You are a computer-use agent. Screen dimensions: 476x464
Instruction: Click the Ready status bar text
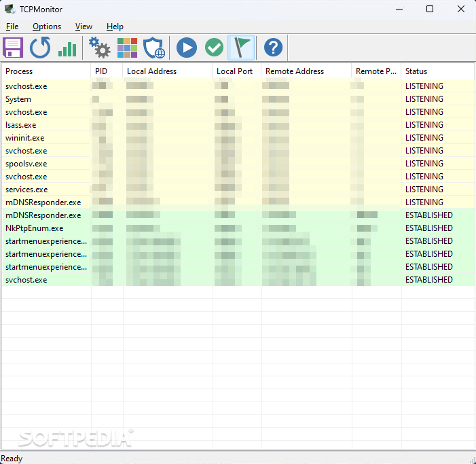(x=12, y=459)
